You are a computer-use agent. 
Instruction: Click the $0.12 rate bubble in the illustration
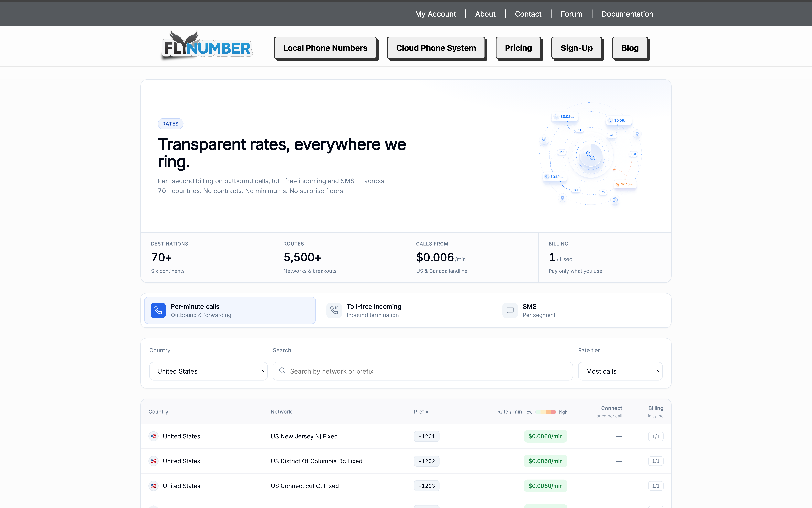tap(555, 177)
